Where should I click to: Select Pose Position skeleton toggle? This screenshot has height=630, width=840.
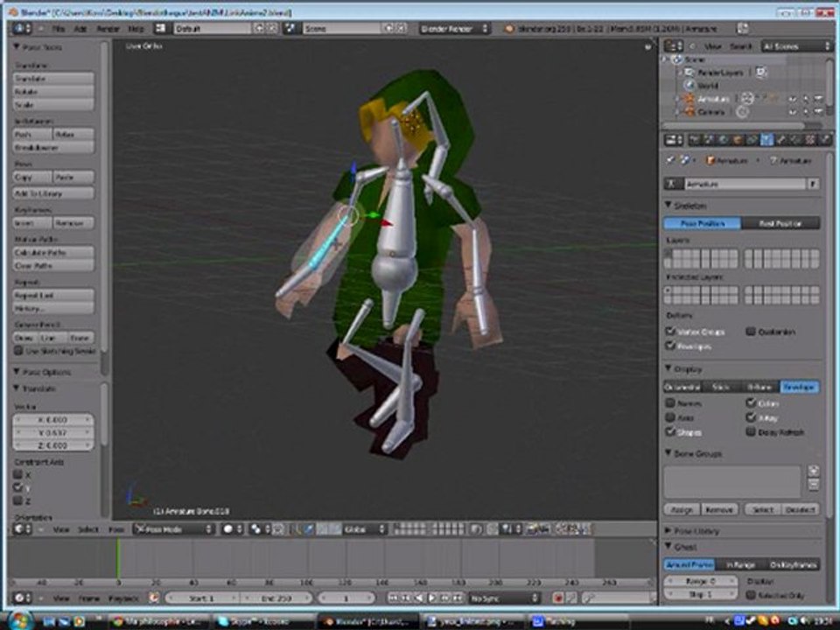point(703,223)
